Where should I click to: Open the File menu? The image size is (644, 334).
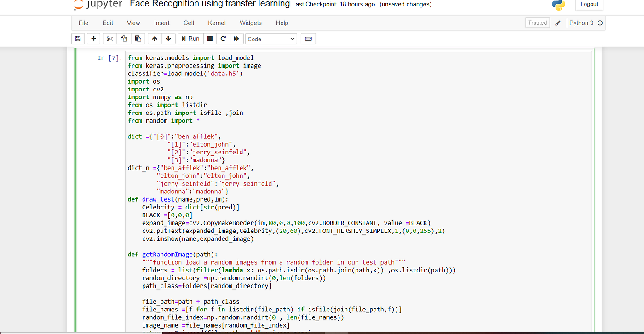(83, 23)
